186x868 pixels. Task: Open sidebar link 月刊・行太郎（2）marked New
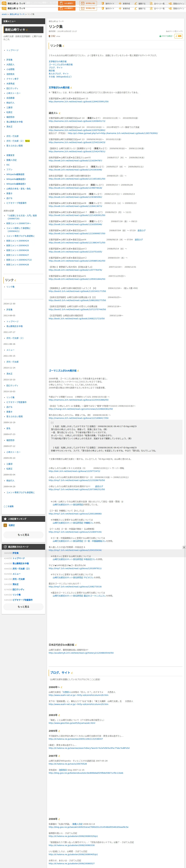click(15, 141)
